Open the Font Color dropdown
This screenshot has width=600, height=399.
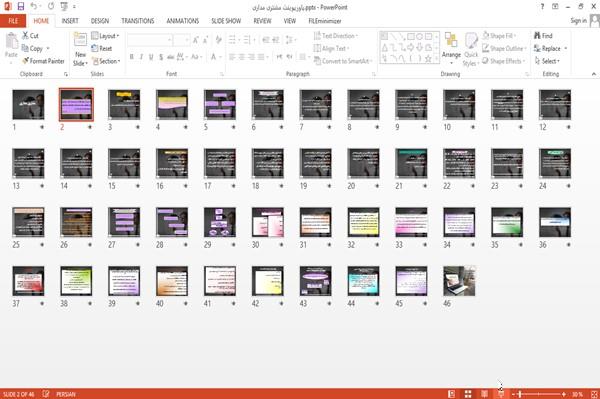(x=220, y=57)
